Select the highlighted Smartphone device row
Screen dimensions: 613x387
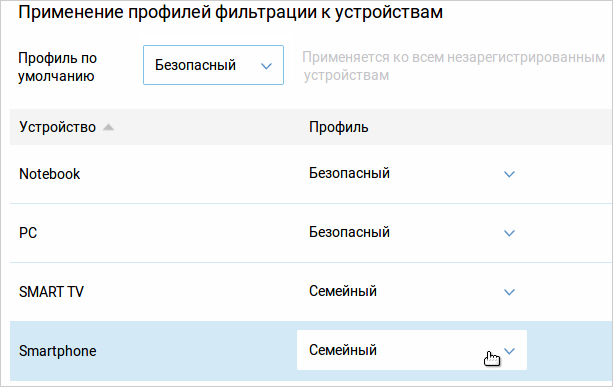(x=311, y=351)
